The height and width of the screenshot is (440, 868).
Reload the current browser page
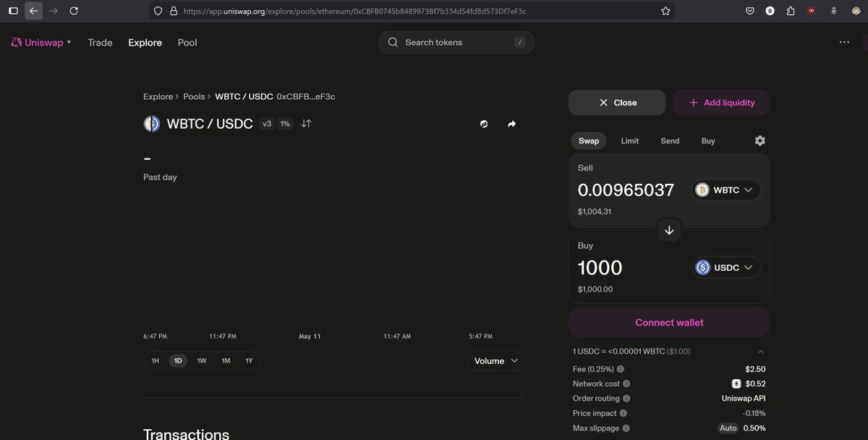[x=74, y=11]
